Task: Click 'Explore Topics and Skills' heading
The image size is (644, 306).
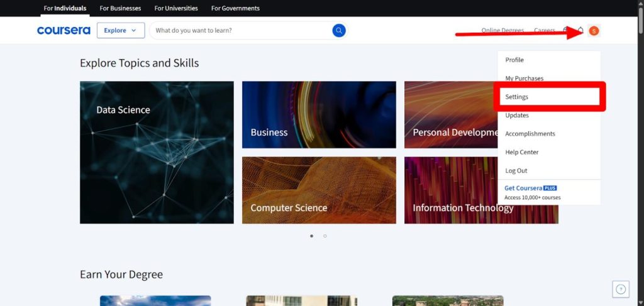Action: 139,63
